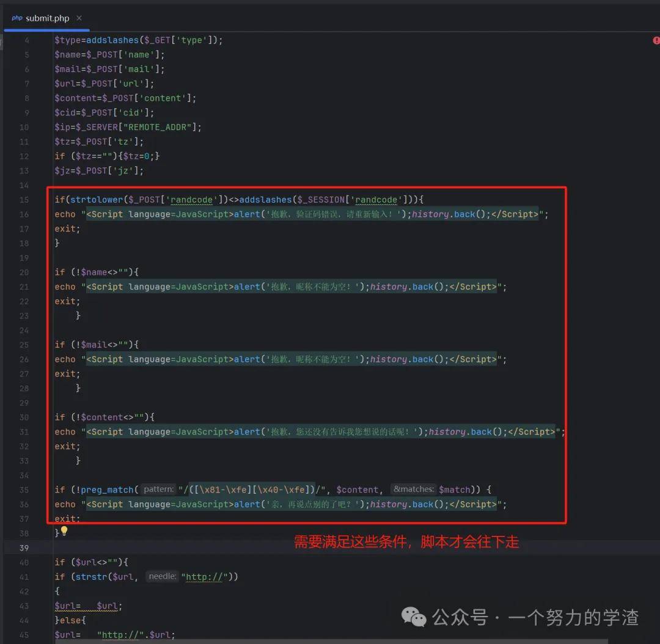Place cursor on $name=$_POST['name'] line
This screenshot has width=660, height=644.
(x=109, y=55)
